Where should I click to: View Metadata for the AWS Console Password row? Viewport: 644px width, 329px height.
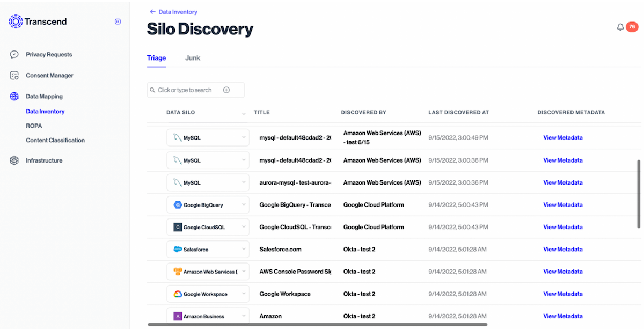562,272
